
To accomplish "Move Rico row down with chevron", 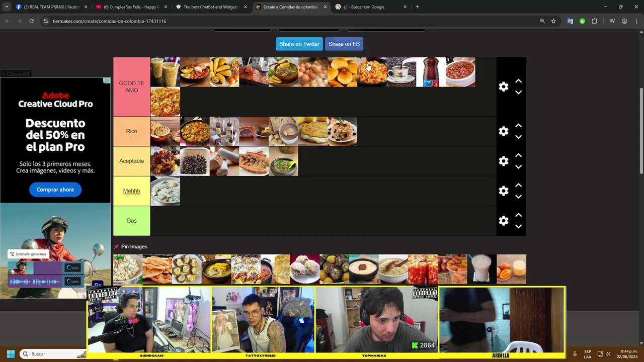I will click(518, 137).
